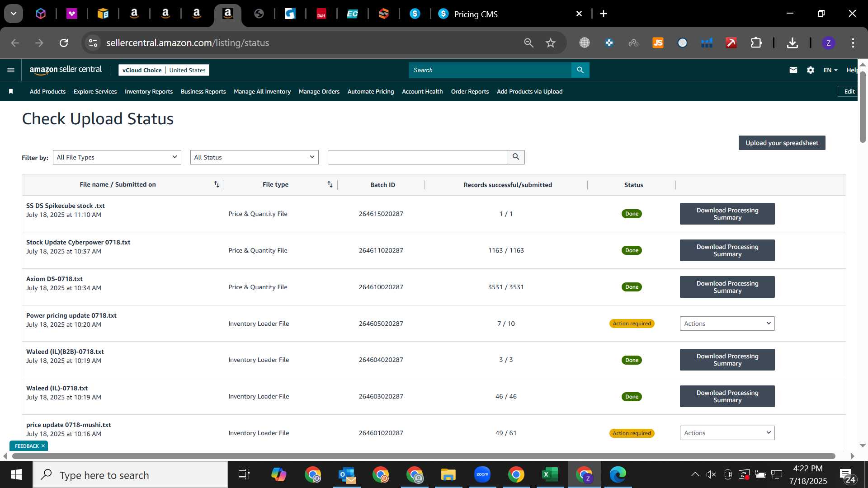Image resolution: width=868 pixels, height=488 pixels.
Task: Click the Windows taskbar search box
Action: point(130,474)
